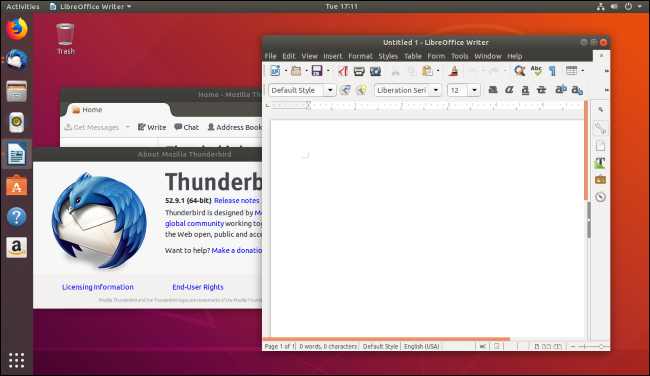650x376 pixels.
Task: Click the global community link
Action: pos(194,223)
